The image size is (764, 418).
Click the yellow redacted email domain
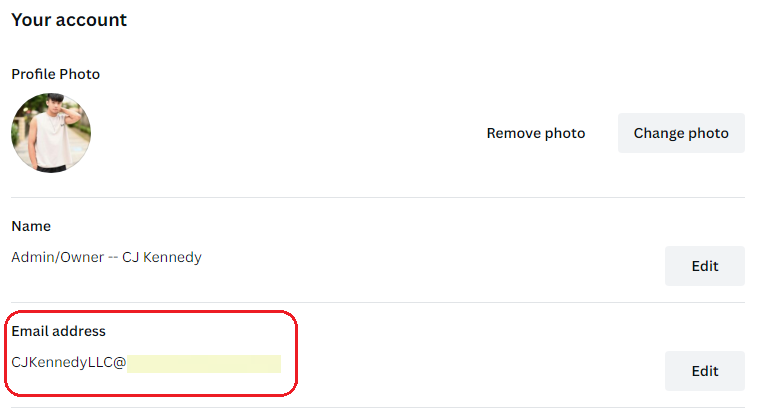204,364
